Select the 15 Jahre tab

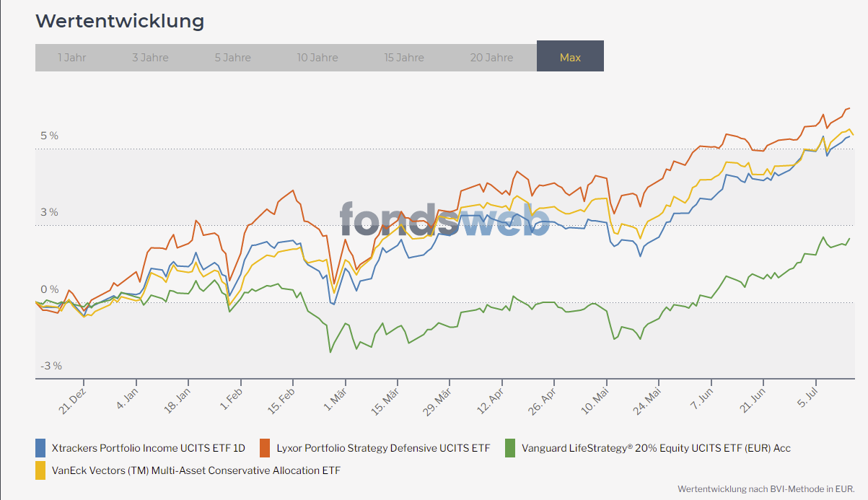point(404,57)
